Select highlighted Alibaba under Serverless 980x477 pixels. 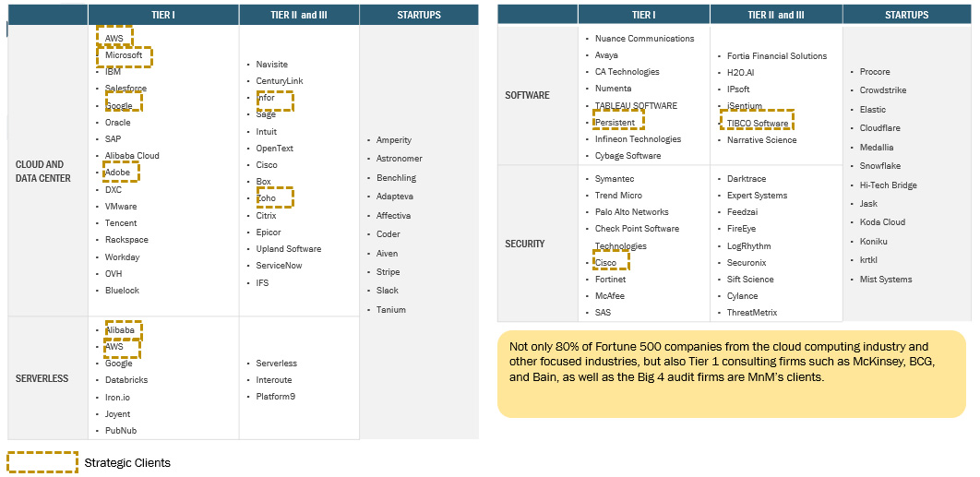pos(120,330)
